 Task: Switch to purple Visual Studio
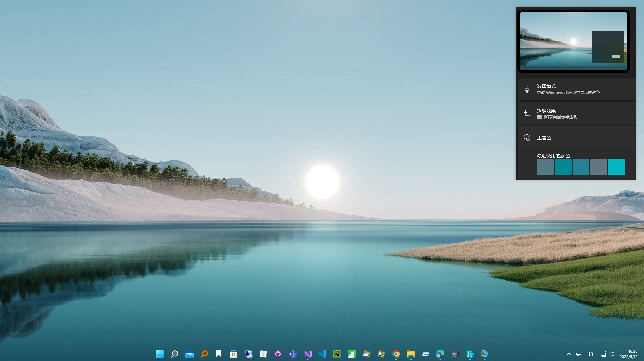tap(307, 354)
